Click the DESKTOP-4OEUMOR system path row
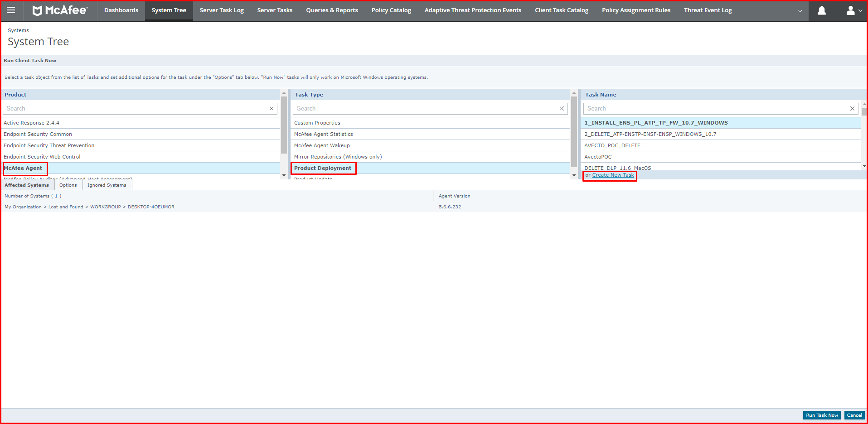The image size is (868, 424). point(89,207)
